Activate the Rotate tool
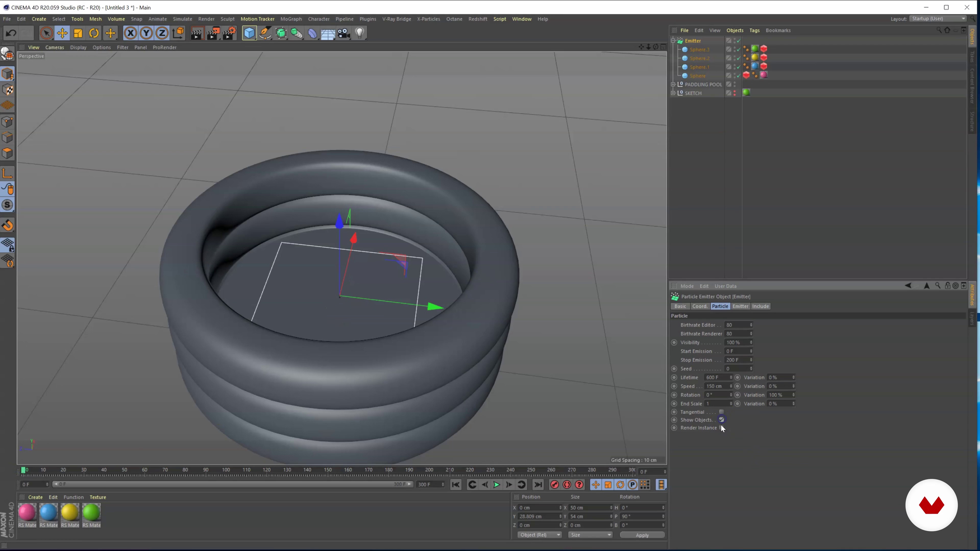 coord(94,33)
